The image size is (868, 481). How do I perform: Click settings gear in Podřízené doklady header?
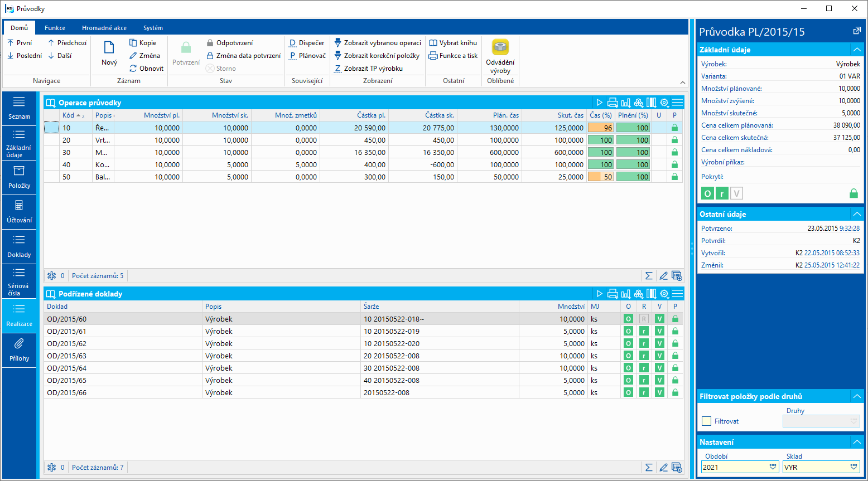[664, 294]
